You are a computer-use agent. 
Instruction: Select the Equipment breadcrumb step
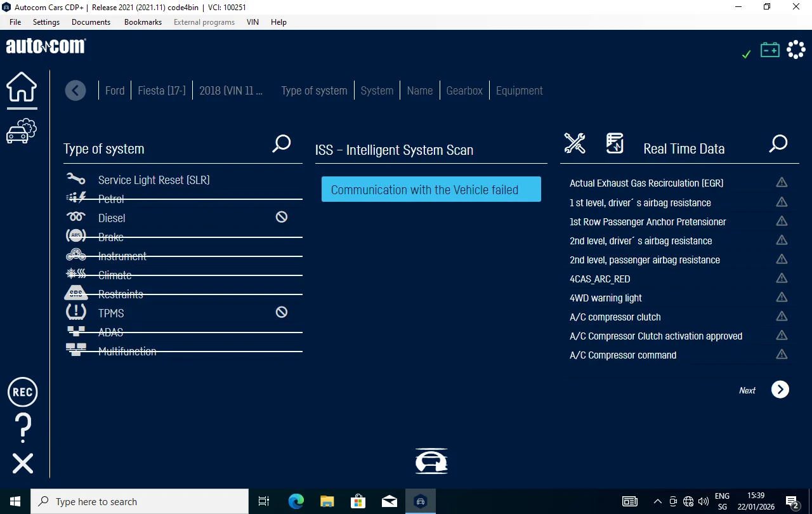(x=520, y=91)
